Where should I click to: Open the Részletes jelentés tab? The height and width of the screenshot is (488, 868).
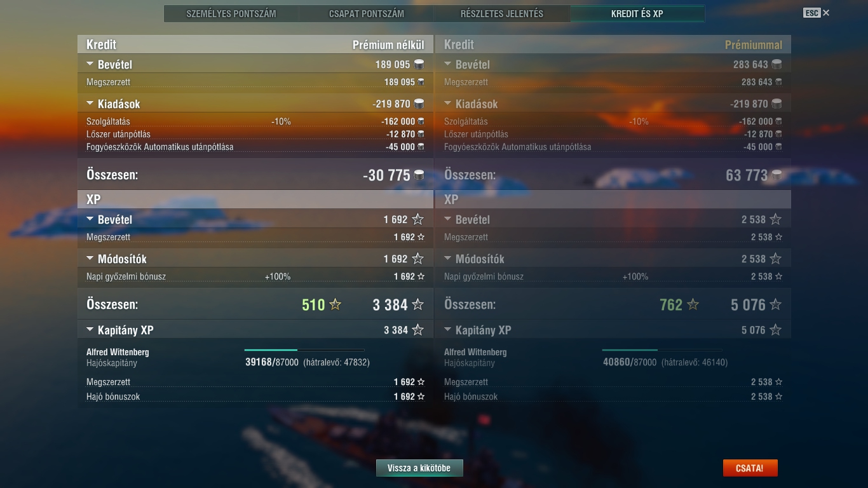click(x=502, y=13)
